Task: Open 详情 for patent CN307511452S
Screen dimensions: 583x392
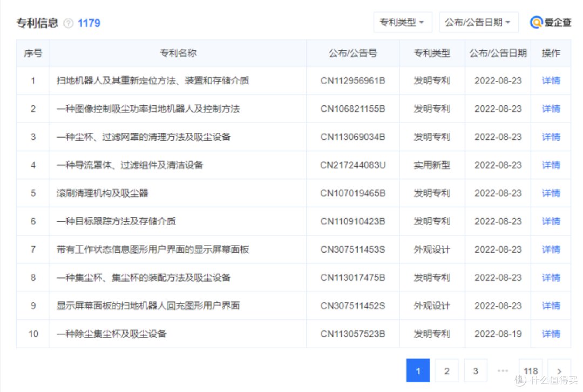Action: point(551,306)
